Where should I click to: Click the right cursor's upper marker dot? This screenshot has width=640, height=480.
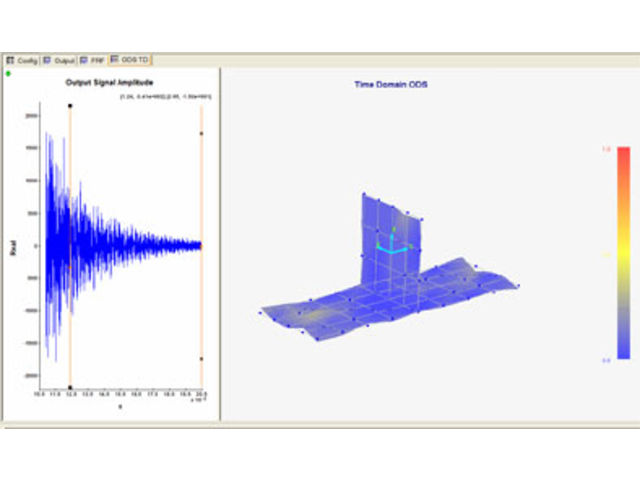pyautogui.click(x=201, y=133)
